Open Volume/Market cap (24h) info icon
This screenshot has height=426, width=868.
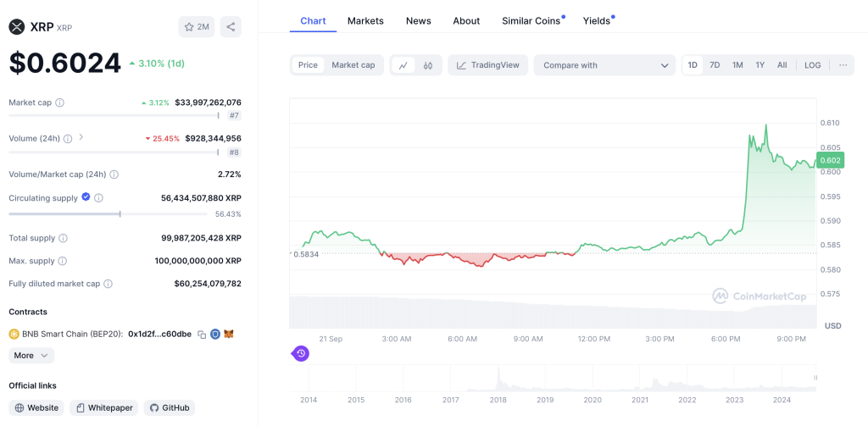[x=114, y=174]
